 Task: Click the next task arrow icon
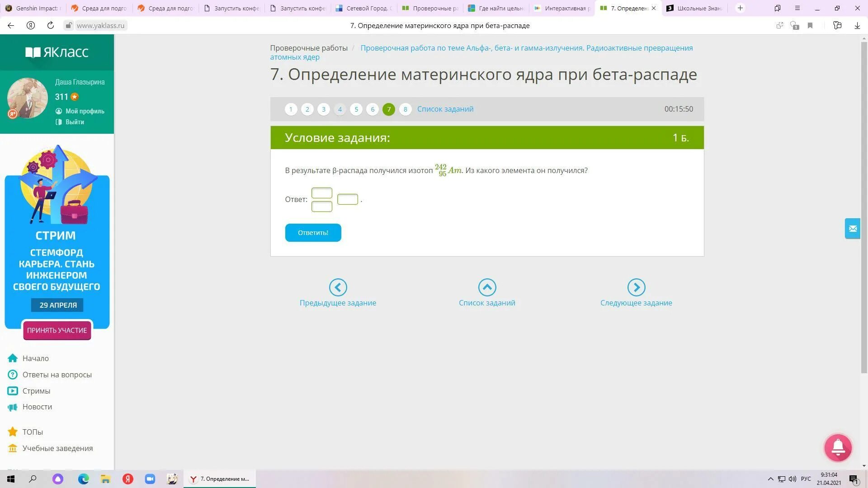[636, 287]
